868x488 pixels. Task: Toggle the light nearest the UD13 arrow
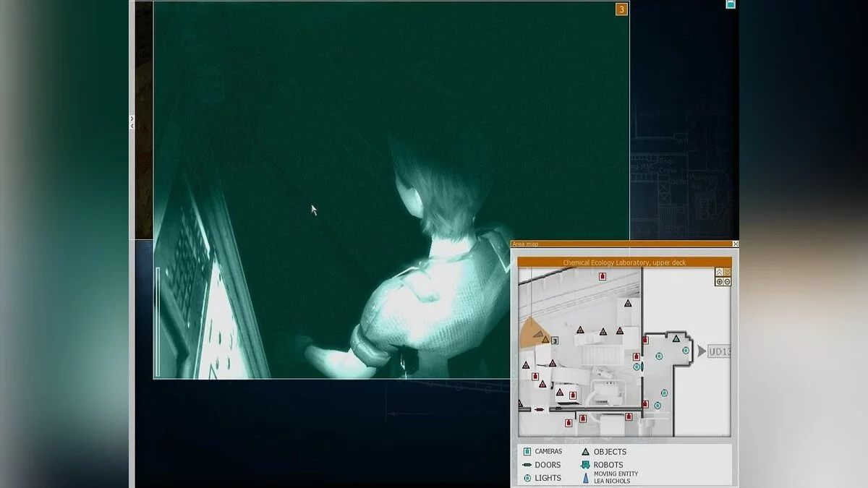[x=686, y=350]
